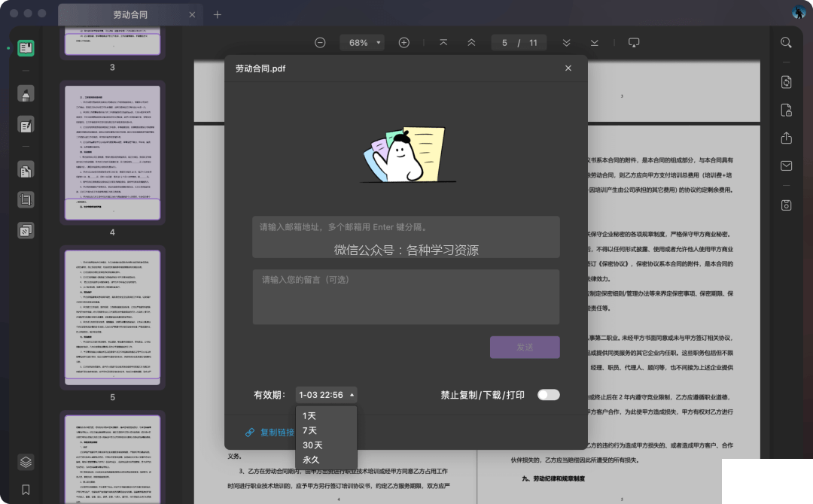Open the Organize Pages panel

coord(26,169)
